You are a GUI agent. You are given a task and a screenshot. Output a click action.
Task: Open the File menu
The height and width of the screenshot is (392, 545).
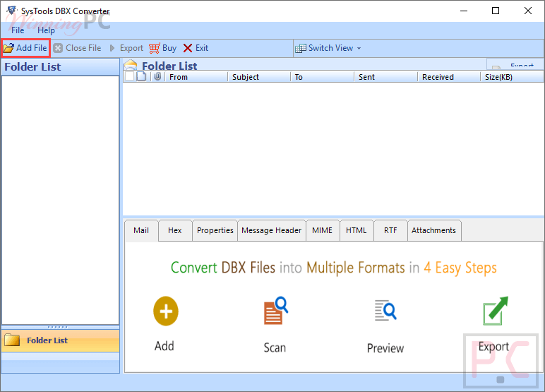18,30
